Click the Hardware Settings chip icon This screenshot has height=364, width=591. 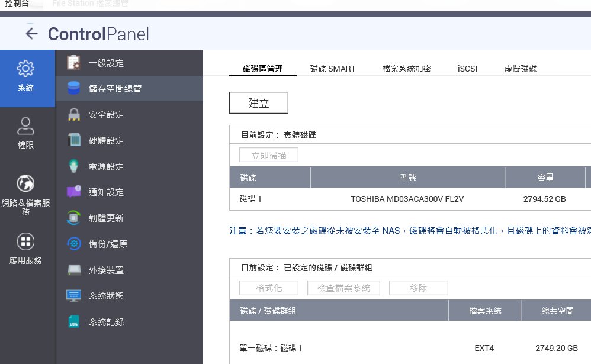74,140
